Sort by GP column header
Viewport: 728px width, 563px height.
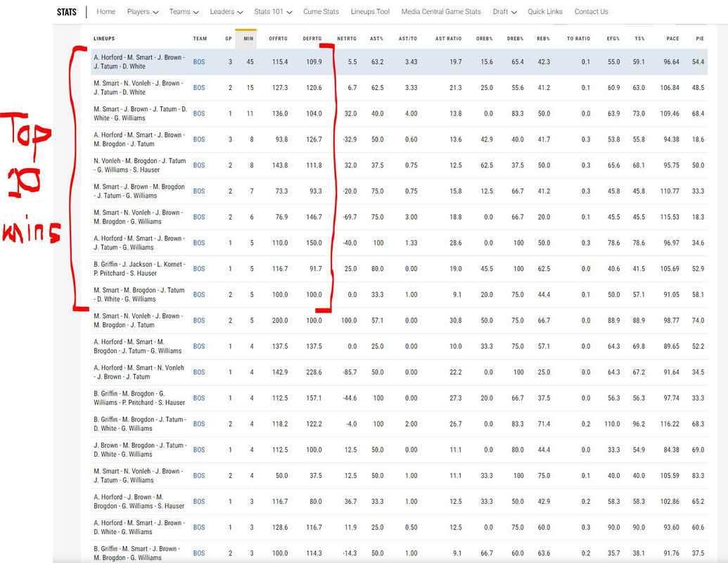[229, 39]
